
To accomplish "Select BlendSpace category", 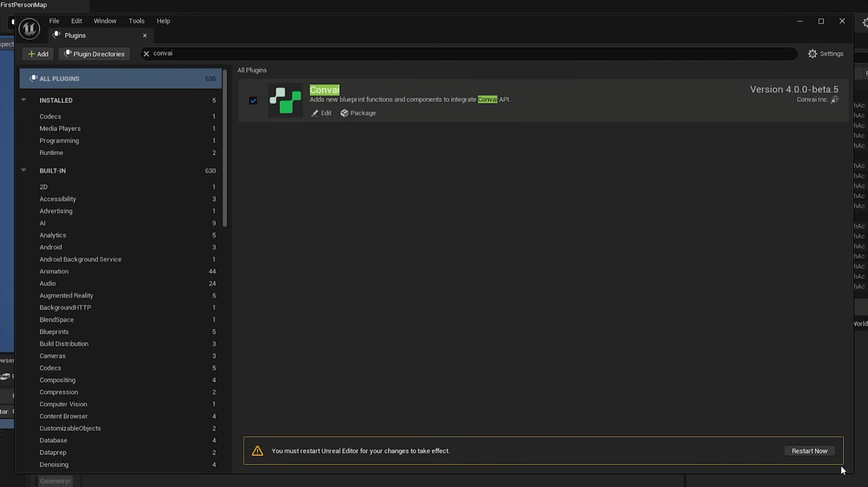I will tap(121, 320).
